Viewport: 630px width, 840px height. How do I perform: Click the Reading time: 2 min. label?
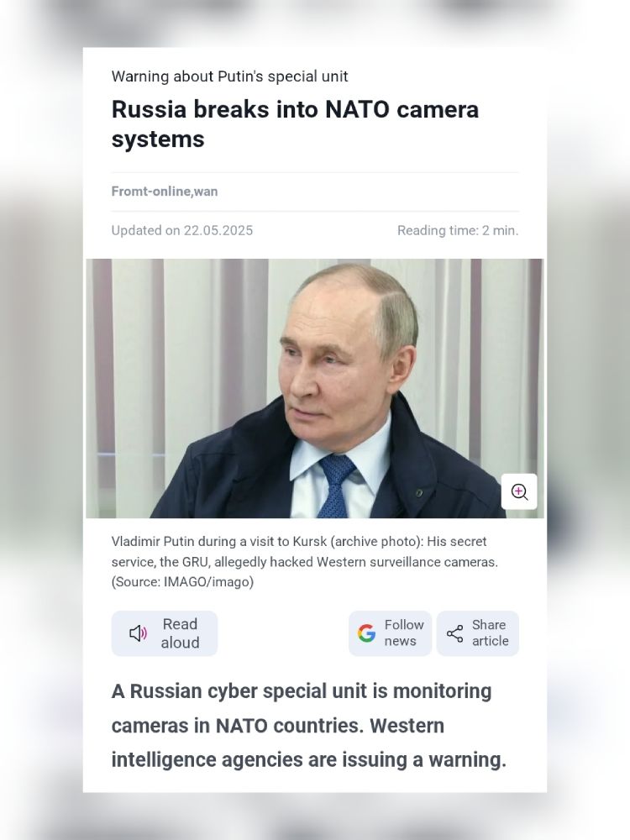pos(458,230)
